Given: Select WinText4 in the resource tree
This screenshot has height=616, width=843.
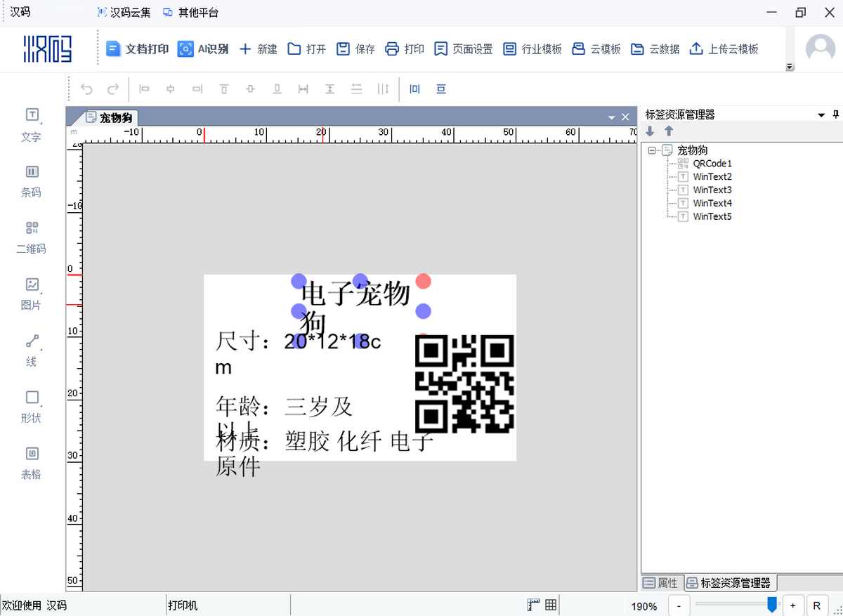Looking at the screenshot, I should tap(712, 204).
